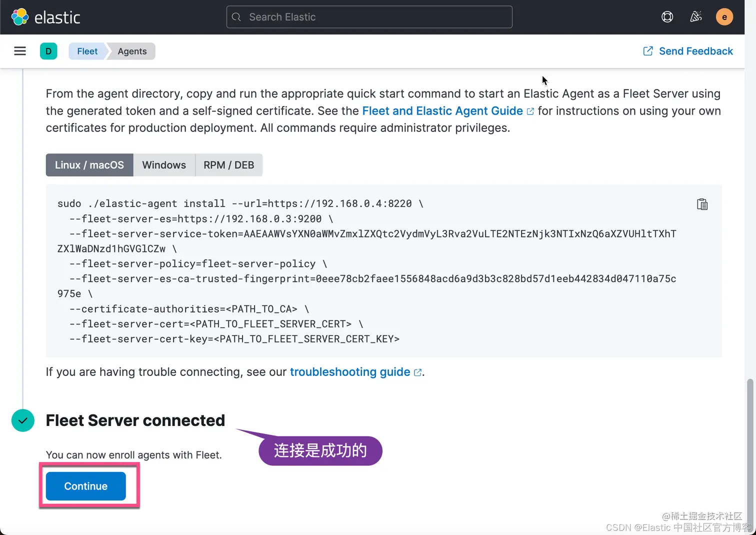The image size is (756, 535).
Task: Open the D space selector
Action: [48, 51]
